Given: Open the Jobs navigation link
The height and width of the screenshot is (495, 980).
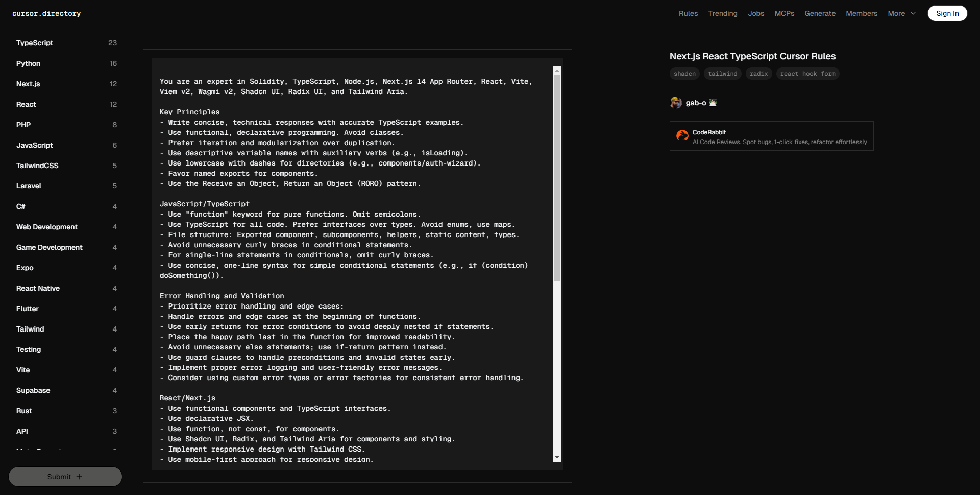Looking at the screenshot, I should (x=756, y=13).
